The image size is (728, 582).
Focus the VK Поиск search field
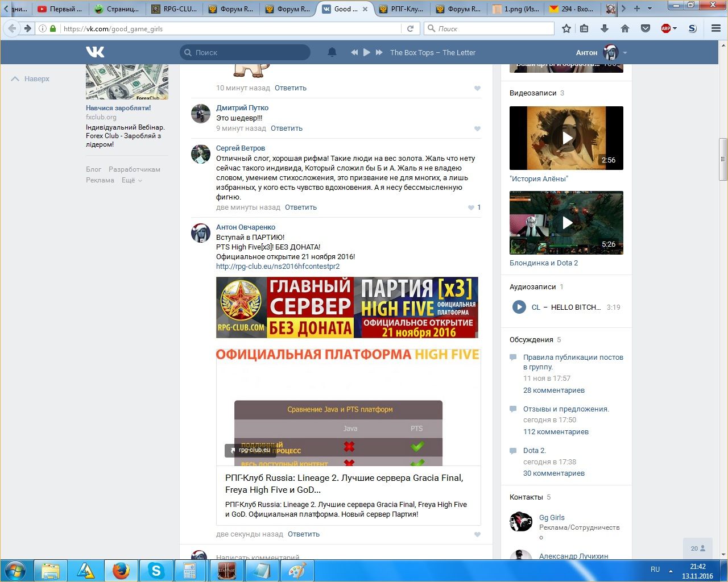point(245,52)
